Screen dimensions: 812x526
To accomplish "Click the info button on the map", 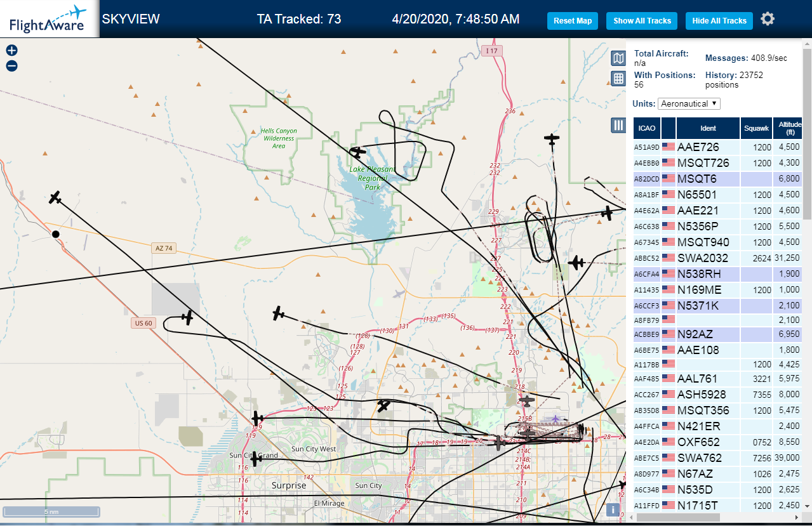I will (x=613, y=509).
